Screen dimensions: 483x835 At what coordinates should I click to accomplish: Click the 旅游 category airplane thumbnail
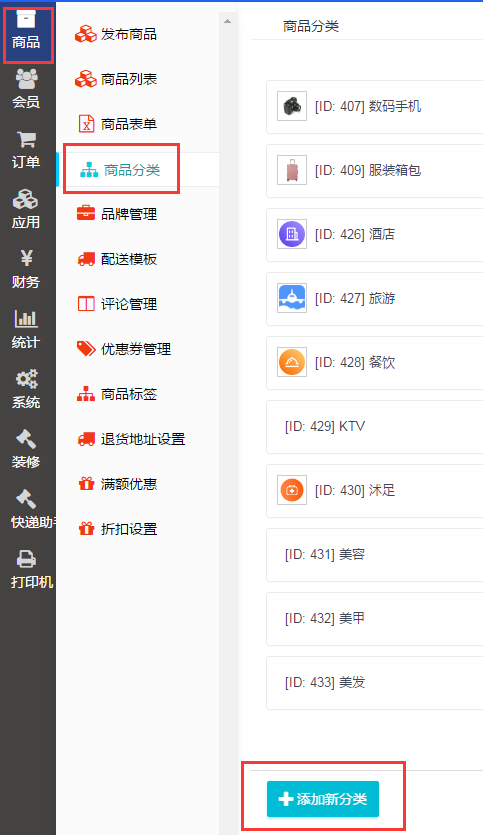(x=292, y=298)
